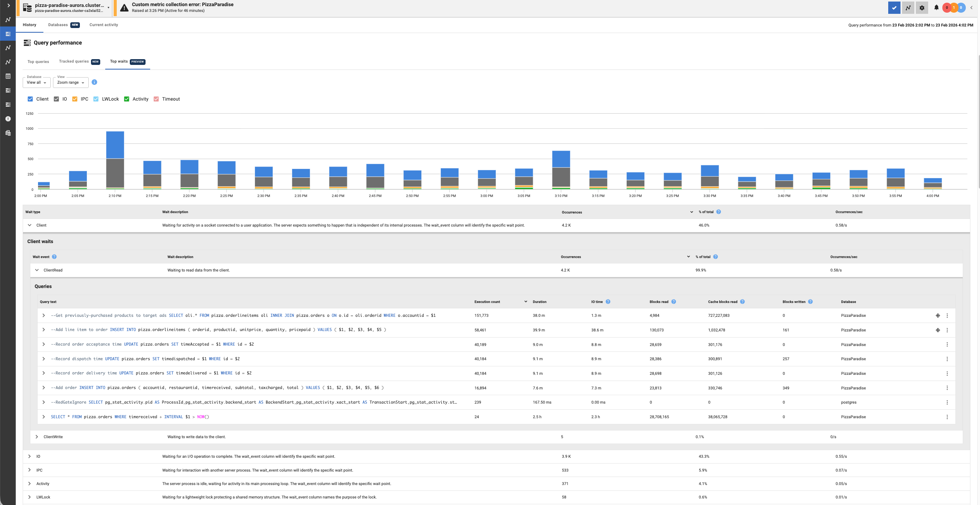Image resolution: width=980 pixels, height=505 pixels.
Task: Open the Database View all dropdown
Action: [x=36, y=83]
